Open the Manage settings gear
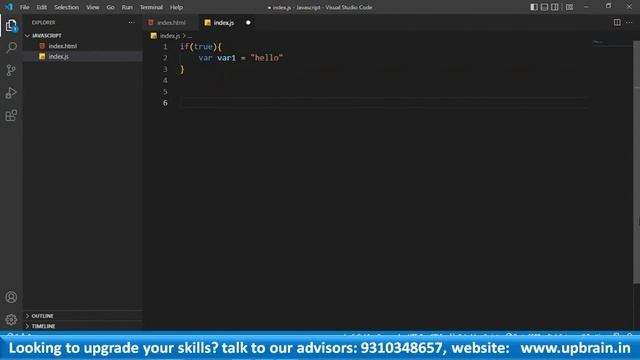Screen dimensions: 640x360 click(x=11, y=319)
